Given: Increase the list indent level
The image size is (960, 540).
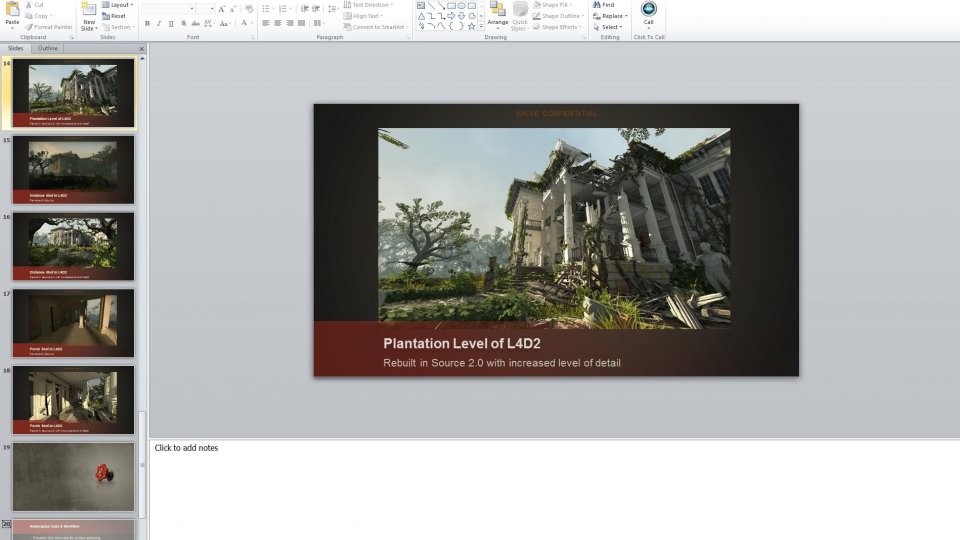Looking at the screenshot, I should tap(316, 9).
